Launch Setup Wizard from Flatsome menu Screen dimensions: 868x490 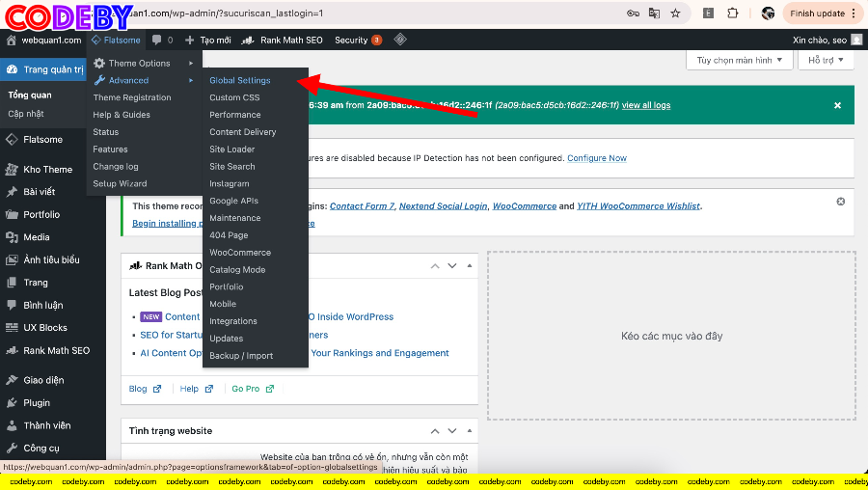tap(120, 183)
